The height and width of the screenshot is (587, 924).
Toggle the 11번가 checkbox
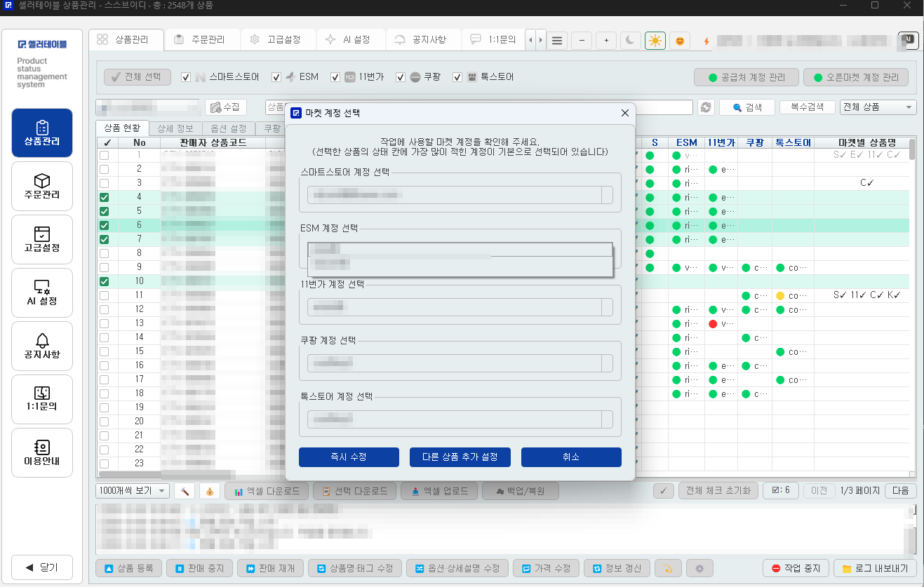pos(335,77)
